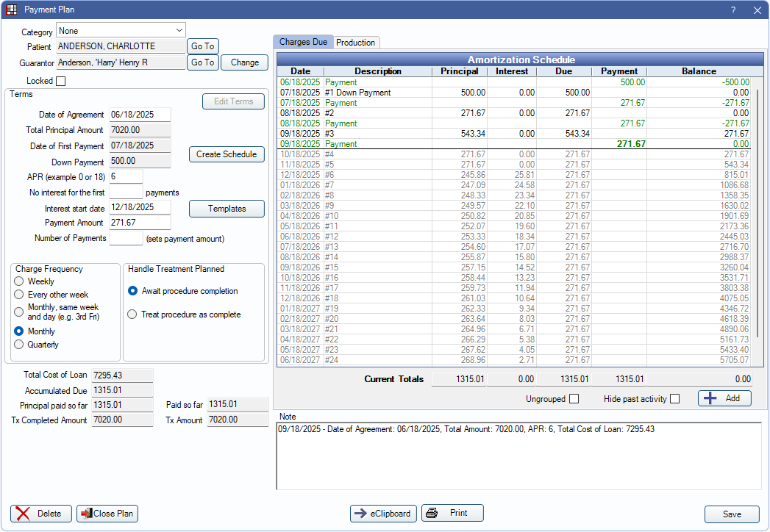
Task: Click the Payment Amount input field
Action: (140, 222)
